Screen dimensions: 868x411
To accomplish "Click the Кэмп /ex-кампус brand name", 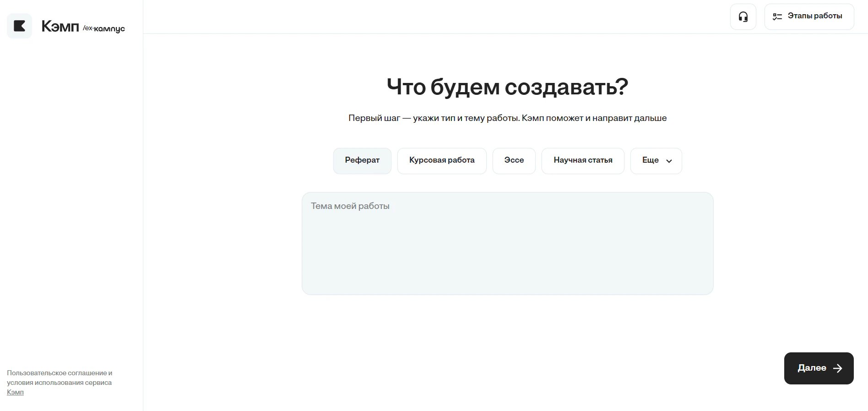I will click(x=83, y=27).
